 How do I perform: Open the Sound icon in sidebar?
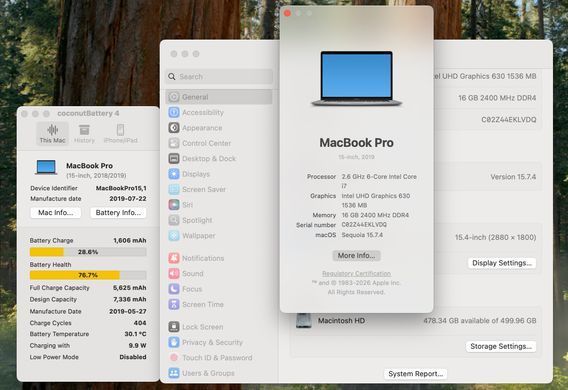click(x=174, y=273)
